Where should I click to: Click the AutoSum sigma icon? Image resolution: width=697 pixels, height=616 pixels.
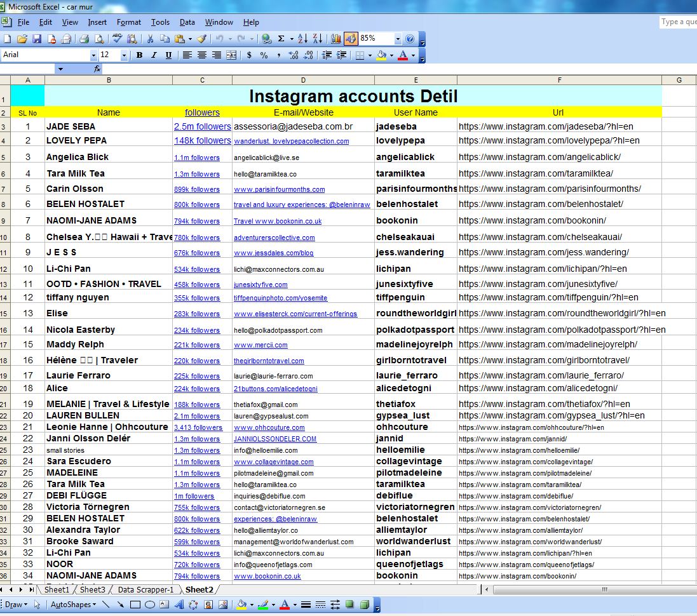click(x=281, y=39)
